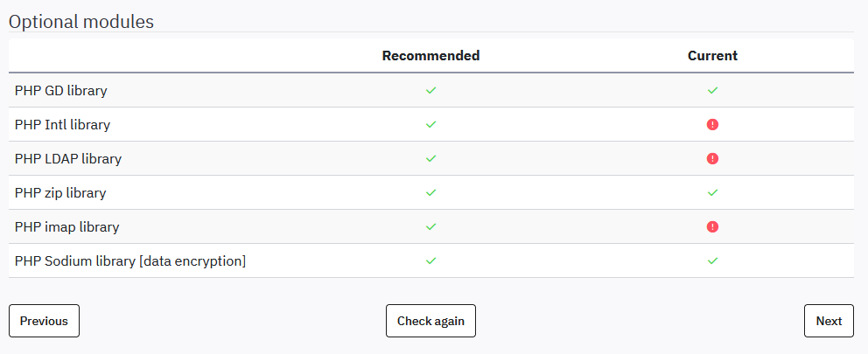Screen dimensions: 868x354
Task: Select the PHP Sodium library data encryption label
Action: click(130, 260)
